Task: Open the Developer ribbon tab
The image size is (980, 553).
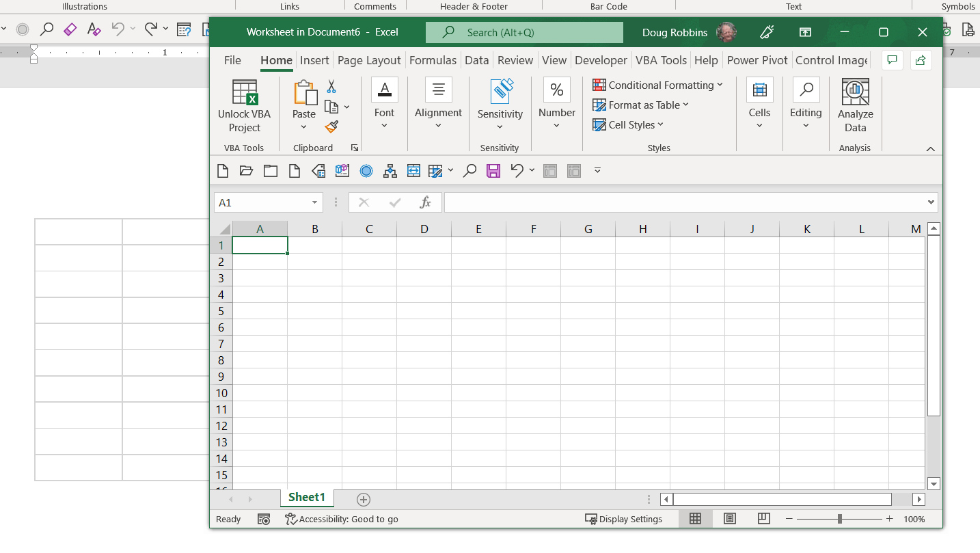Action: (x=601, y=60)
